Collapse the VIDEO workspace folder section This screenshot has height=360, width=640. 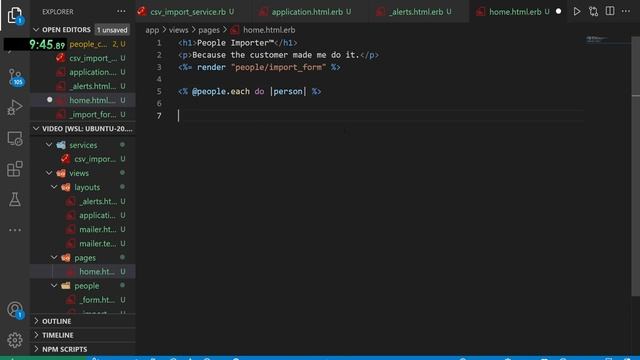(36, 129)
